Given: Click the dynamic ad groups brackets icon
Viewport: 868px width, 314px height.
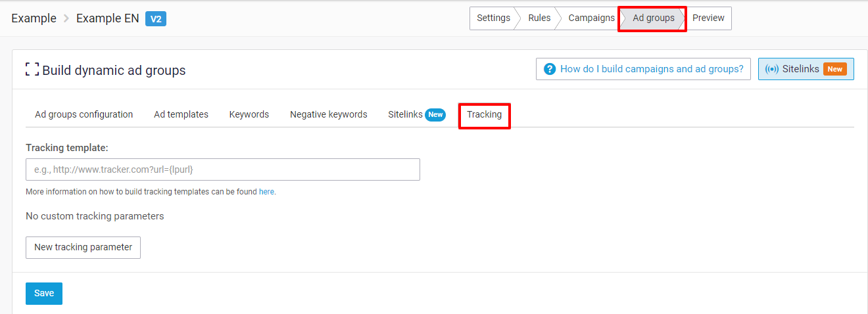Looking at the screenshot, I should click(32, 70).
